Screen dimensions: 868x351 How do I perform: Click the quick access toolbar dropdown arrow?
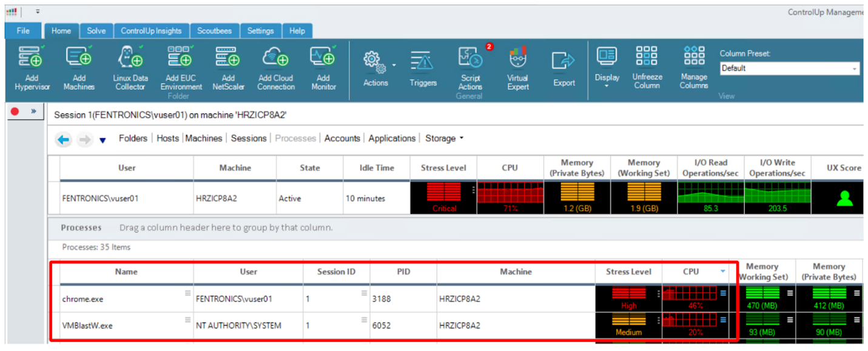click(38, 12)
